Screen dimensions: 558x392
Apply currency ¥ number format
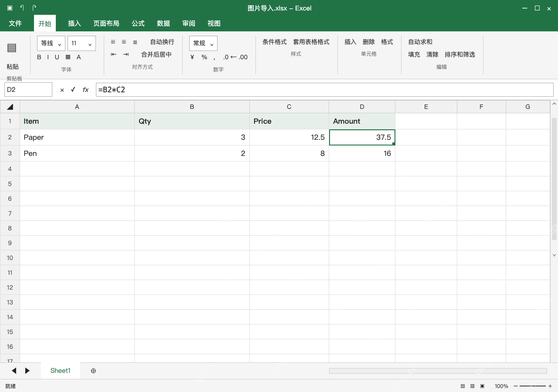click(192, 57)
